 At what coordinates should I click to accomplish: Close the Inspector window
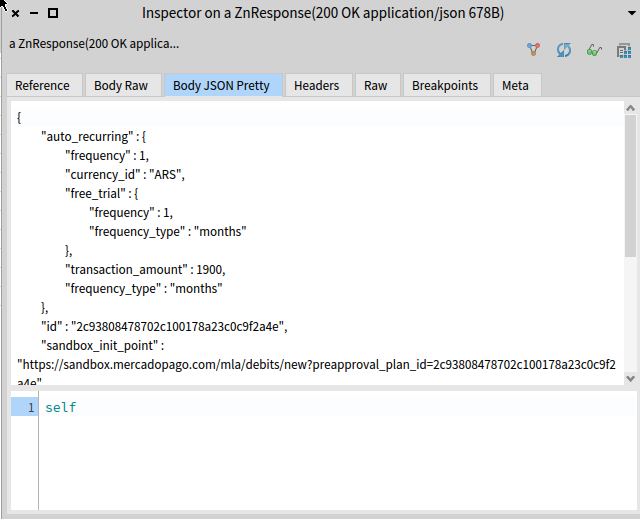pyautogui.click(x=16, y=13)
